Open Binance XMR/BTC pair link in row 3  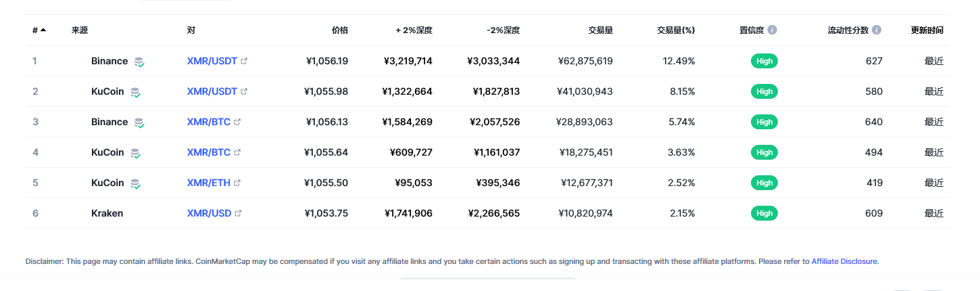pos(208,122)
